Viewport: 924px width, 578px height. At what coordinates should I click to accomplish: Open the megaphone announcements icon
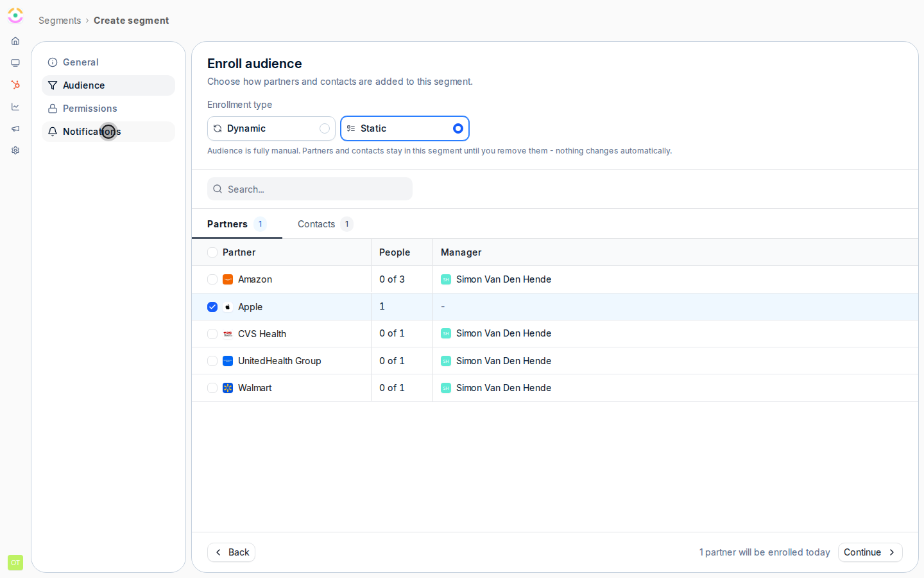(x=15, y=128)
